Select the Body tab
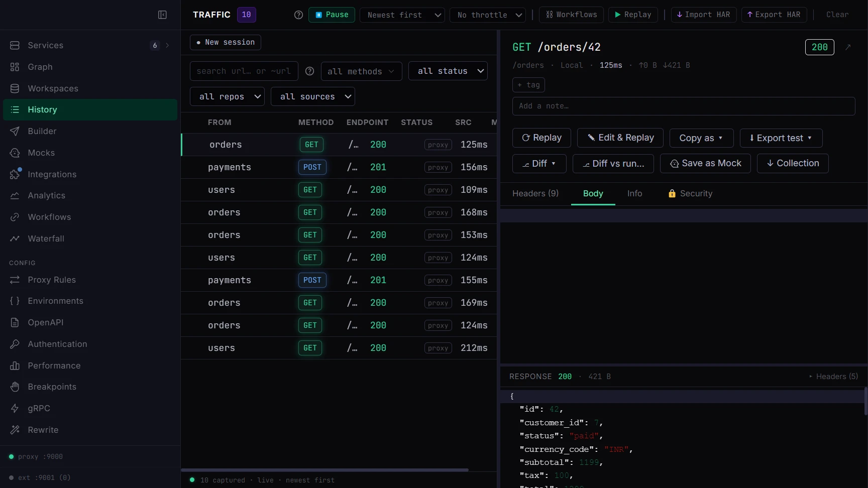The height and width of the screenshot is (488, 868). click(593, 193)
